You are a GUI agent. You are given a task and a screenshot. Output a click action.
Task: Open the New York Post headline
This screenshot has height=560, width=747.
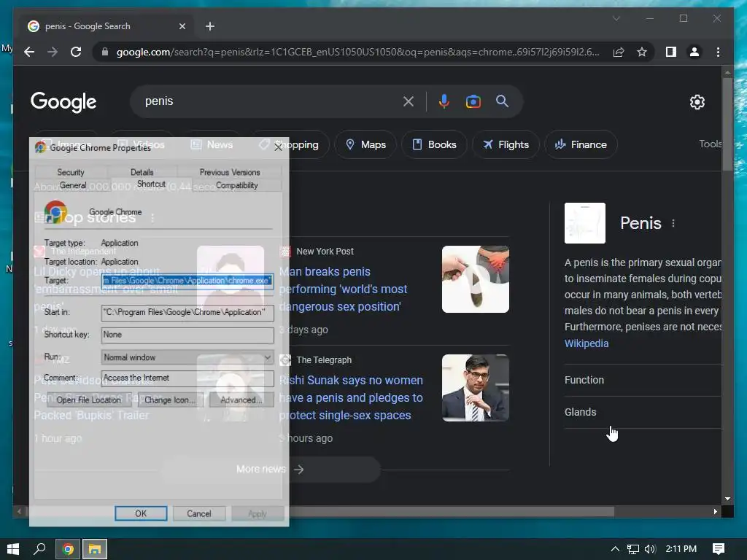(343, 289)
